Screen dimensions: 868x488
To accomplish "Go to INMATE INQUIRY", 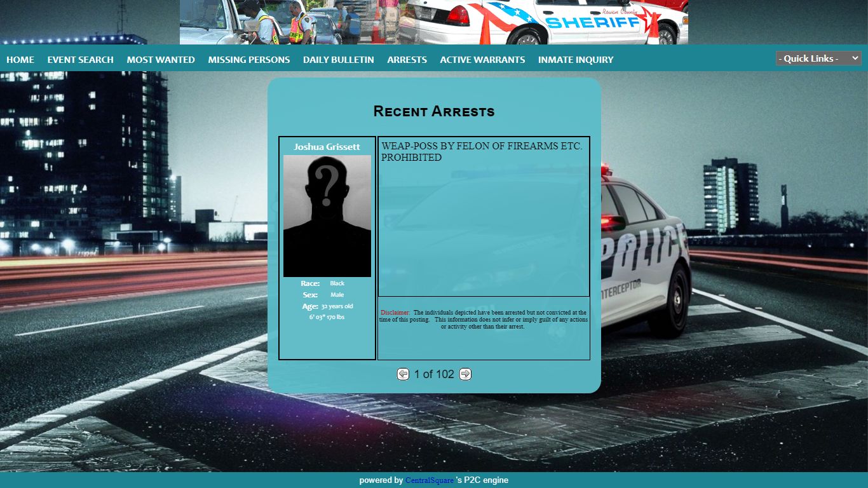I will tap(576, 60).
